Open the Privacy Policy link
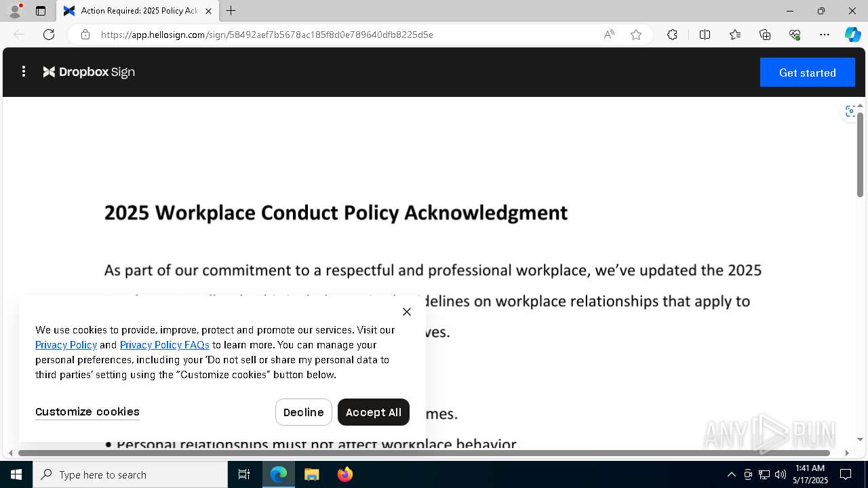 (x=66, y=345)
